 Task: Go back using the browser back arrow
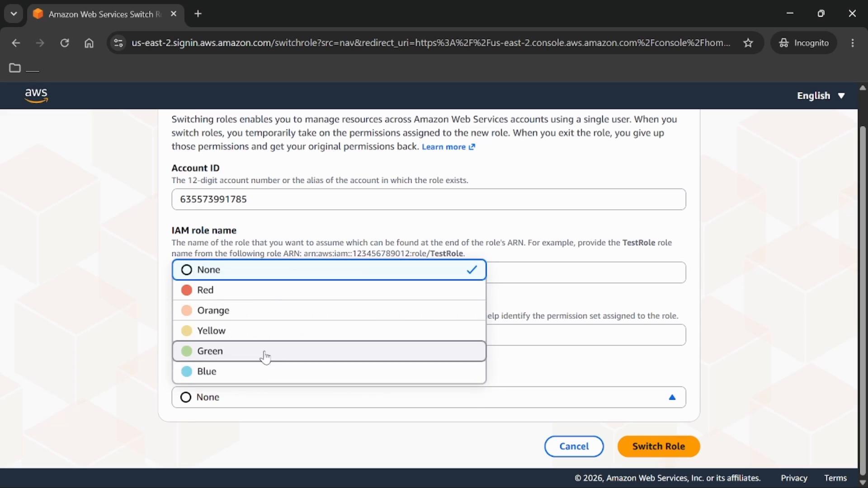16,43
